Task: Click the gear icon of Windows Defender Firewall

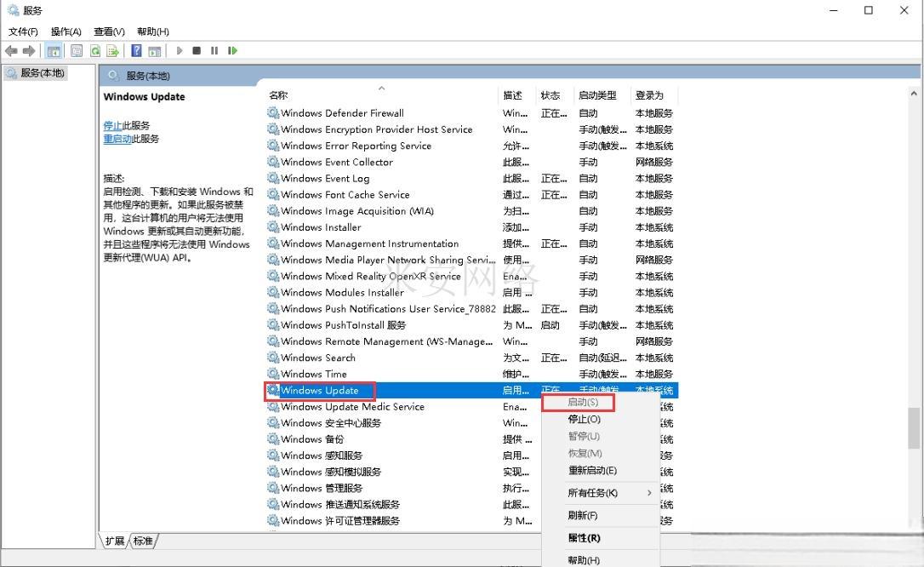Action: point(273,112)
